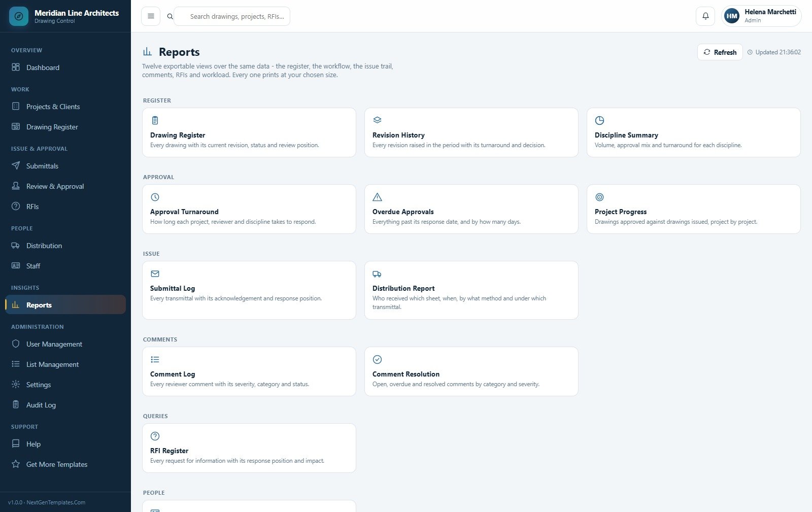Open the Revision History report
812x512 pixels.
pos(471,132)
